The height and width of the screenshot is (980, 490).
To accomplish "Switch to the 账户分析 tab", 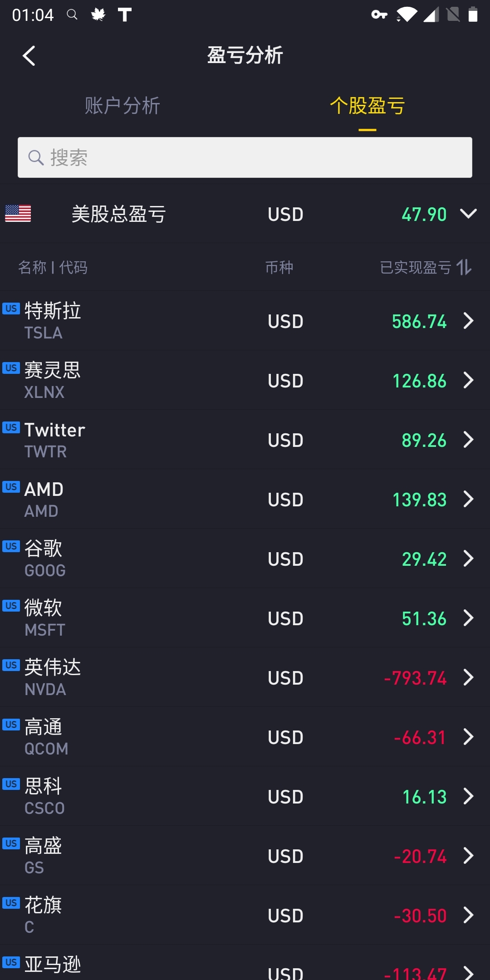I will (x=122, y=106).
